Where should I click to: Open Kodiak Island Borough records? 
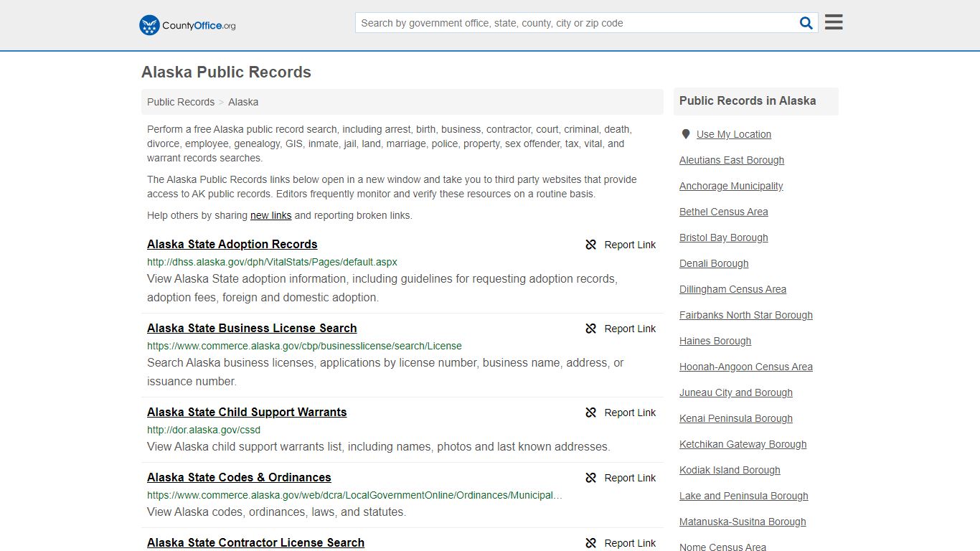click(x=730, y=470)
